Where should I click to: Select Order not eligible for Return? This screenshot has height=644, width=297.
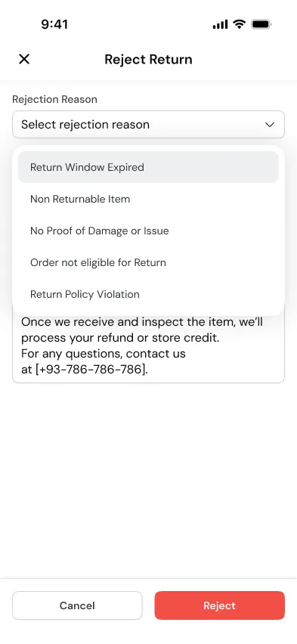[148, 262]
